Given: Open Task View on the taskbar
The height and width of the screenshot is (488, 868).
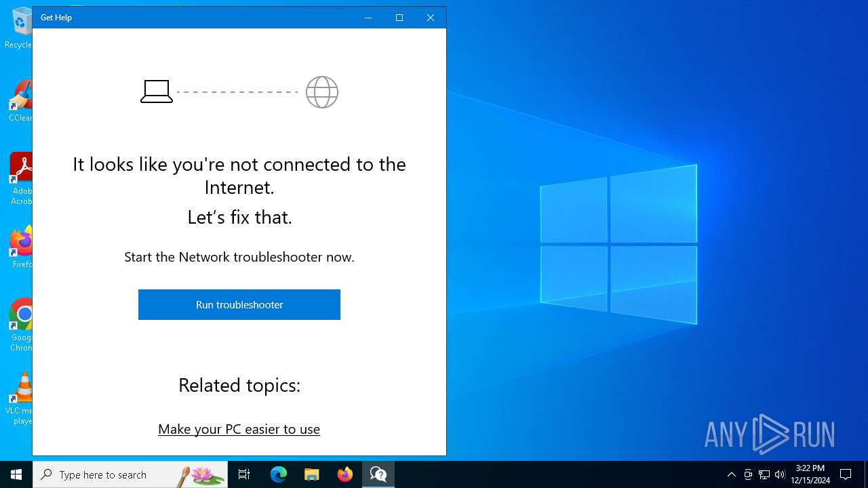Looking at the screenshot, I should click(x=244, y=474).
